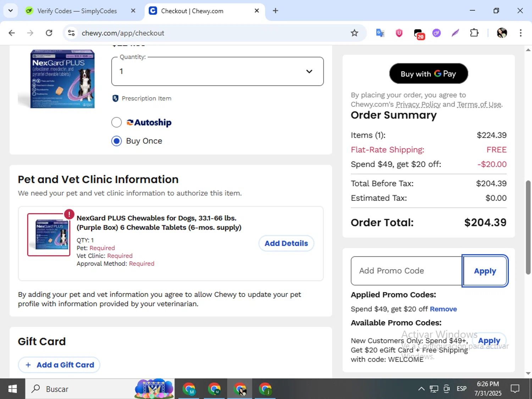Click the scrollbar down arrow

tap(528, 373)
